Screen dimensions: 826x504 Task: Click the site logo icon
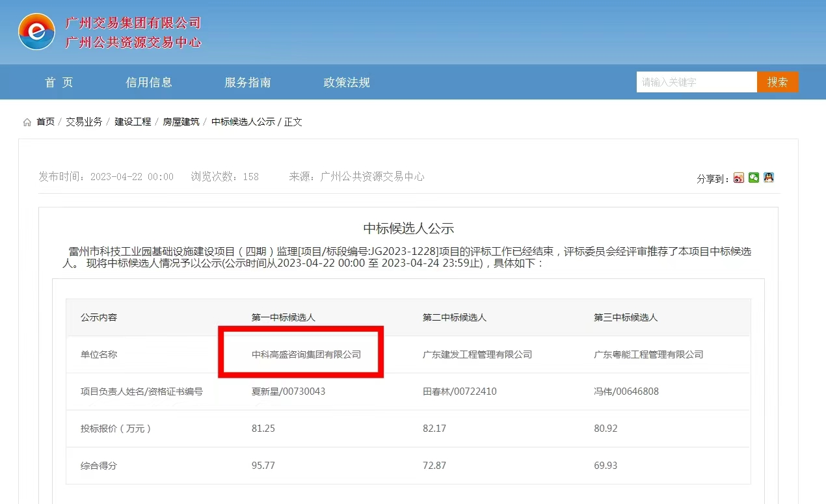tap(37, 32)
